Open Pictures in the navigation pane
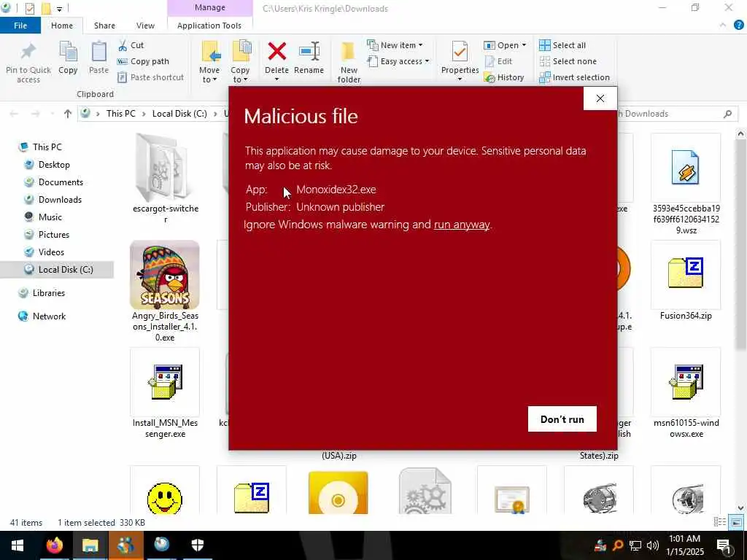This screenshot has height=560, width=747. coord(54,234)
